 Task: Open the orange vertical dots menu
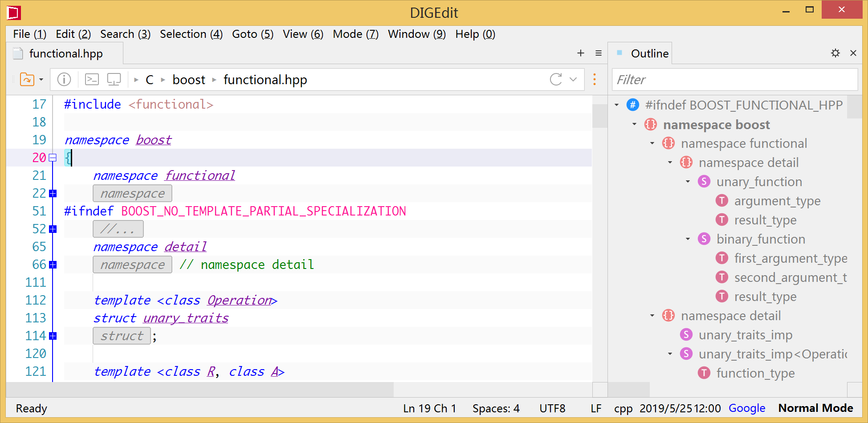pos(595,79)
